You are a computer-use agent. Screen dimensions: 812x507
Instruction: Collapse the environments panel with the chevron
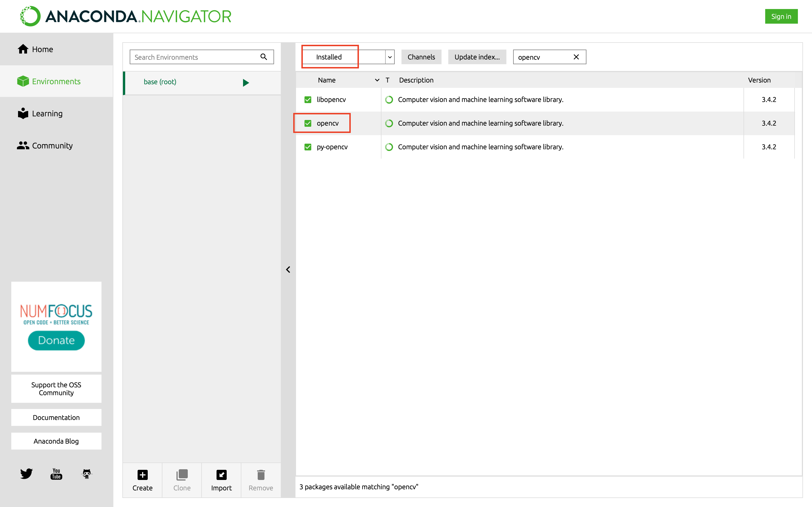pos(288,269)
